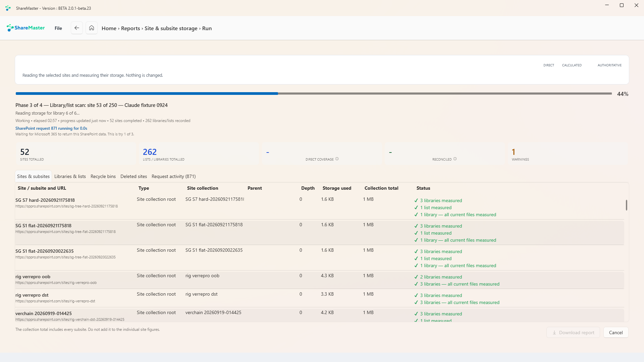Click the Reports breadcrumb

(x=130, y=28)
